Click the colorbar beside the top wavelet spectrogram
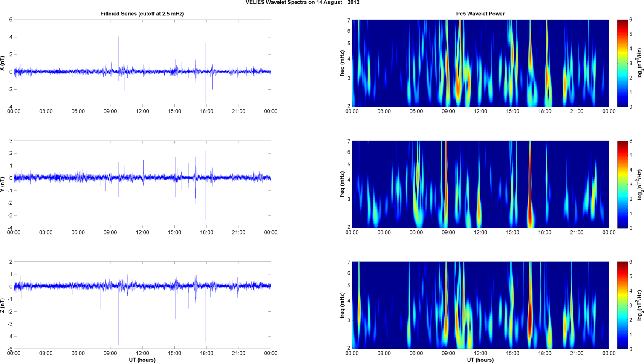This screenshot has width=644, height=363. [x=622, y=63]
